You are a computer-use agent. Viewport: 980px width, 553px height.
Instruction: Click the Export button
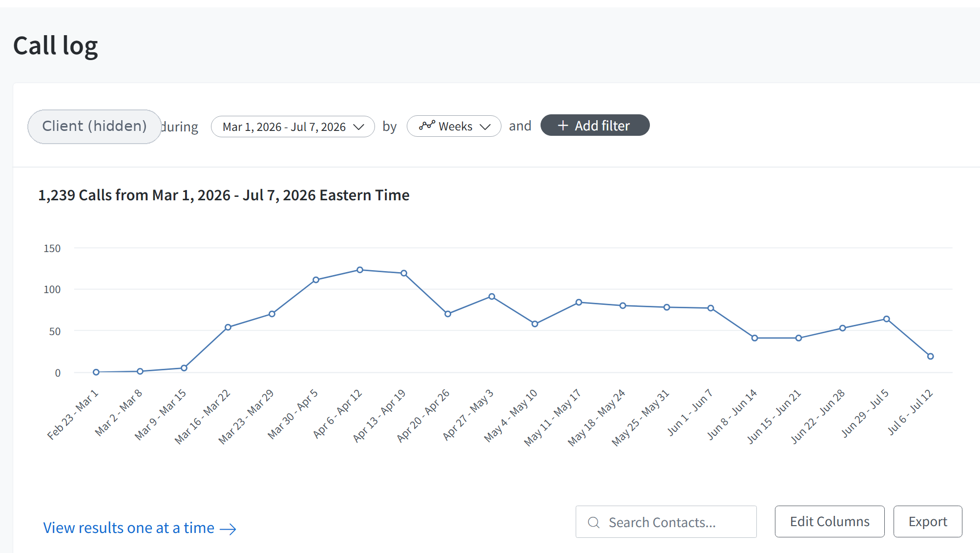coord(928,521)
